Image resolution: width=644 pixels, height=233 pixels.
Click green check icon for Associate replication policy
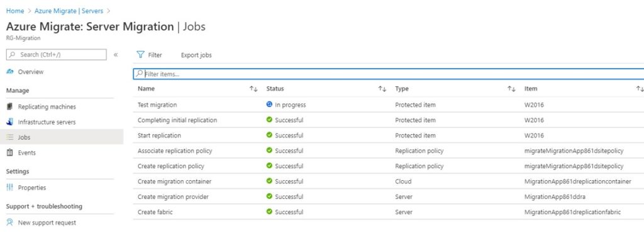tap(269, 151)
